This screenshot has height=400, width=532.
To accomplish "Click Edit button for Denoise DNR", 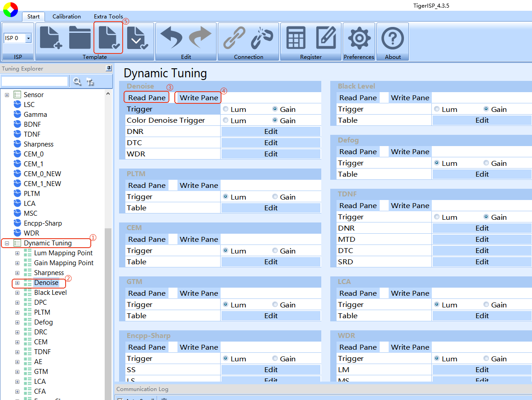I will [x=270, y=132].
